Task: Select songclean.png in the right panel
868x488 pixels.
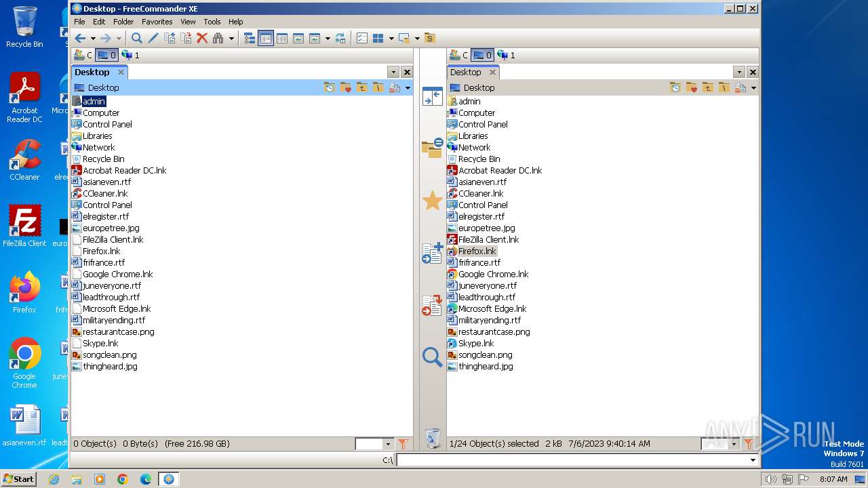Action: coord(479,355)
